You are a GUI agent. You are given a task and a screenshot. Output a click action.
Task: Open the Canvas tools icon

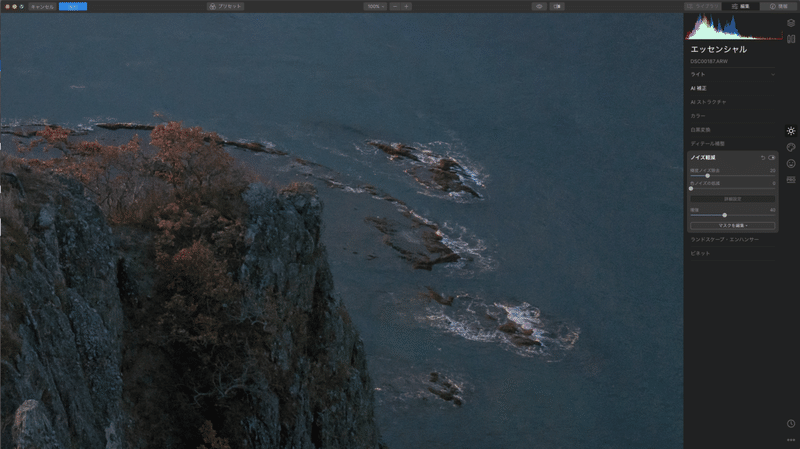[791, 39]
